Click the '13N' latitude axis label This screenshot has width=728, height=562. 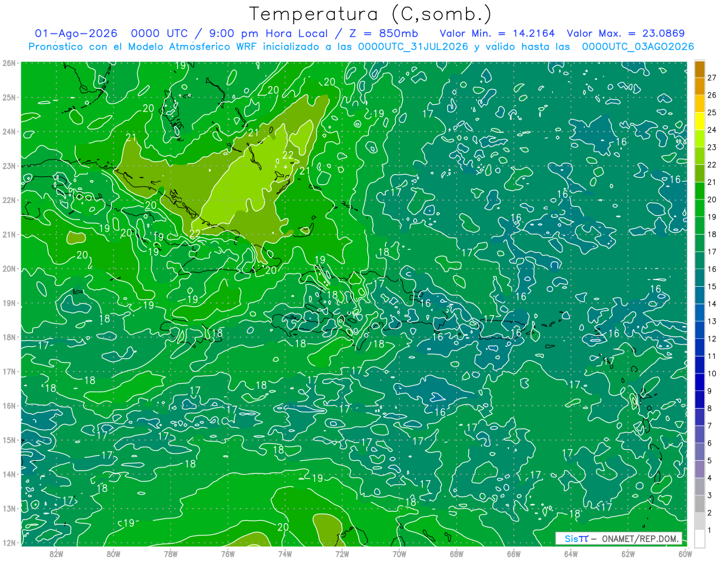[9, 509]
